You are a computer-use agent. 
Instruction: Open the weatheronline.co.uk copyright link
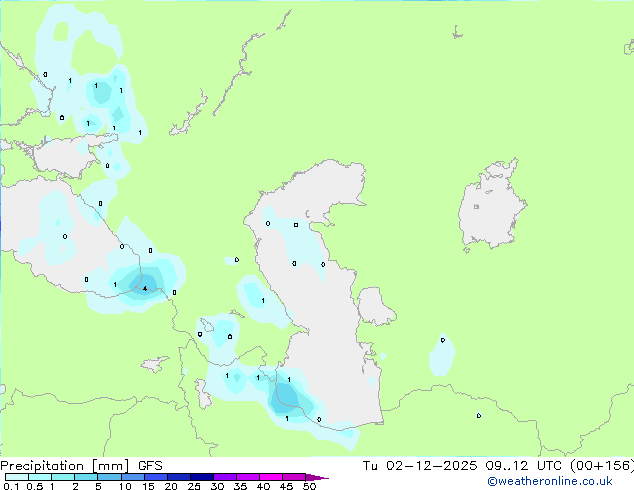[549, 481]
